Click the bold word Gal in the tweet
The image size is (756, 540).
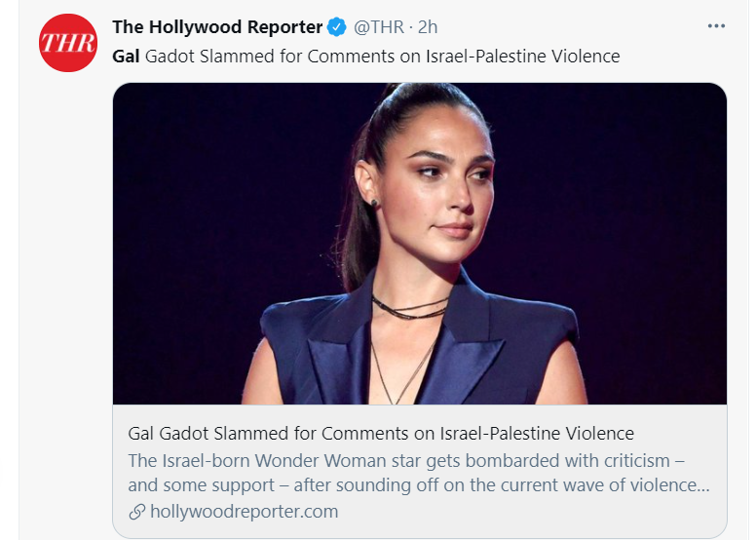tap(126, 57)
